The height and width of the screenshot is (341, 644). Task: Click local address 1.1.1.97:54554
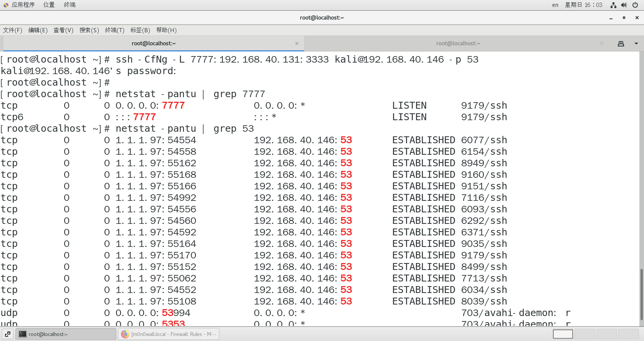[156, 140]
